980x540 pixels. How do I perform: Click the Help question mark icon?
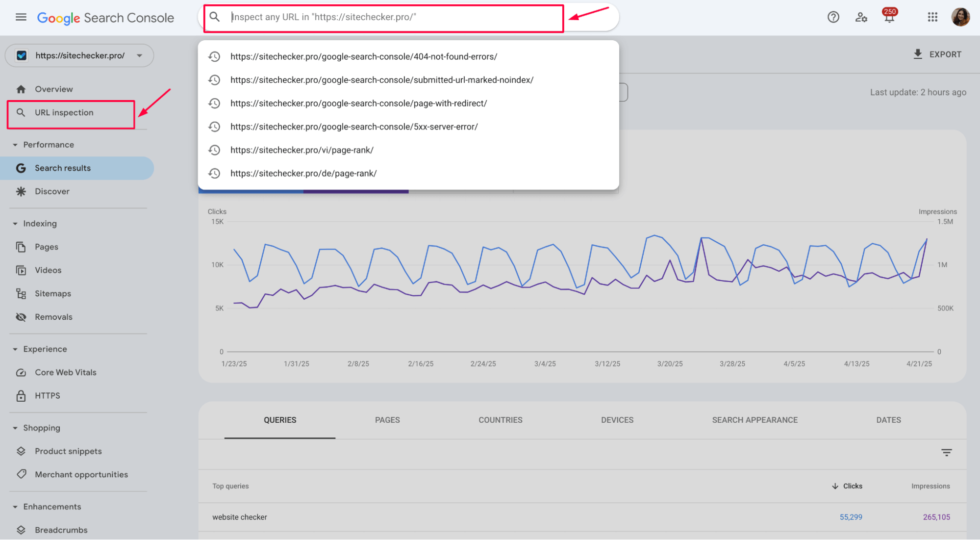833,18
